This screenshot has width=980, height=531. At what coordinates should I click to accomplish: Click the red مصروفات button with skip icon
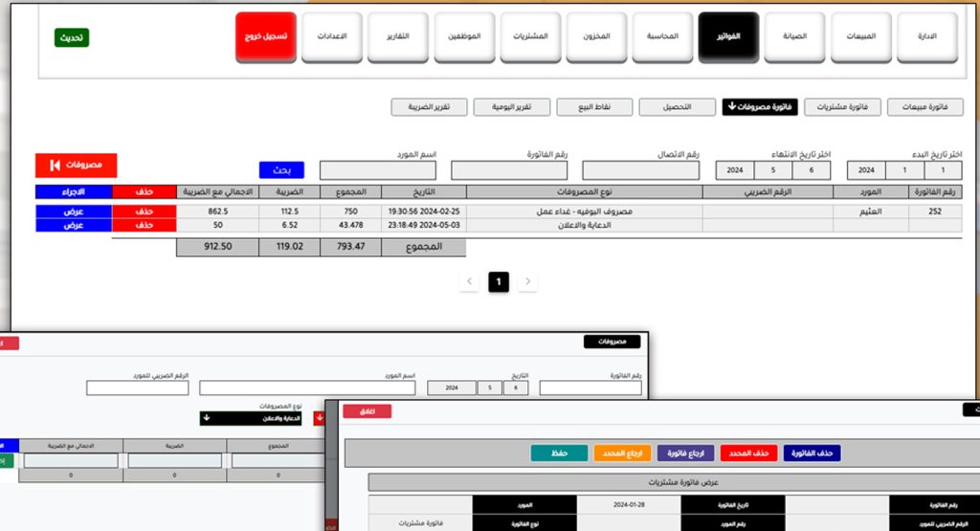75,166
